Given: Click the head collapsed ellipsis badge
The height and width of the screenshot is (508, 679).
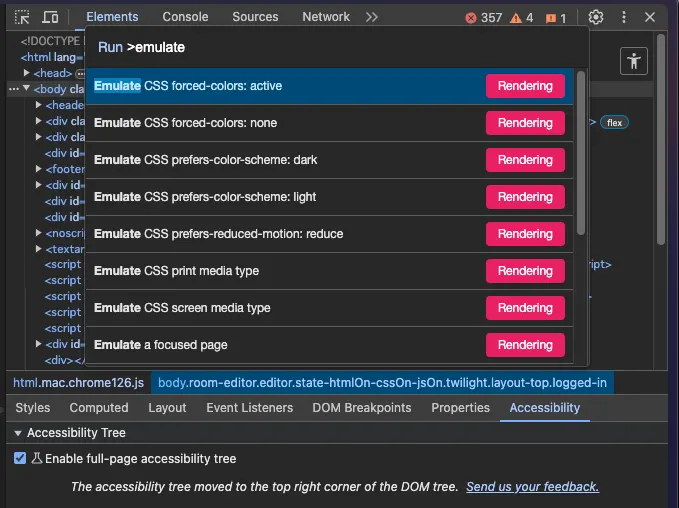Looking at the screenshot, I should tap(81, 74).
